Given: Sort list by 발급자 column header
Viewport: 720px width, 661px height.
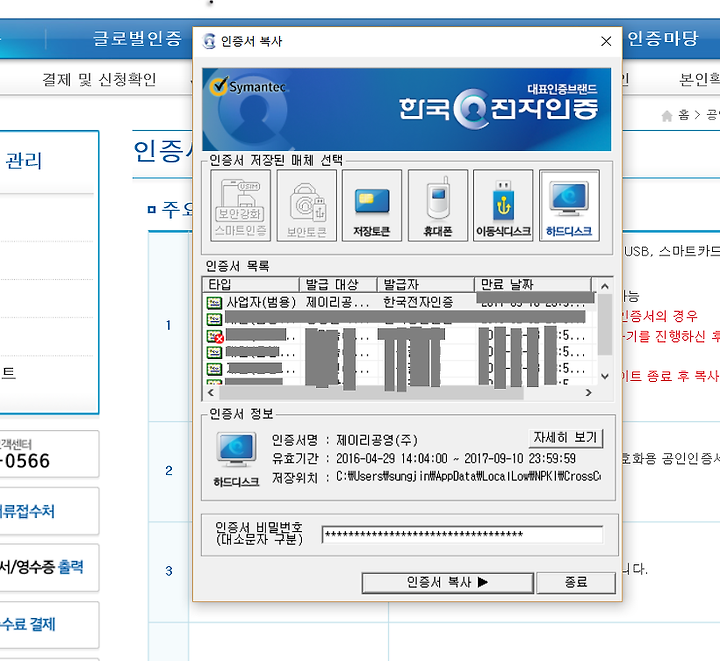Looking at the screenshot, I should tap(425, 285).
